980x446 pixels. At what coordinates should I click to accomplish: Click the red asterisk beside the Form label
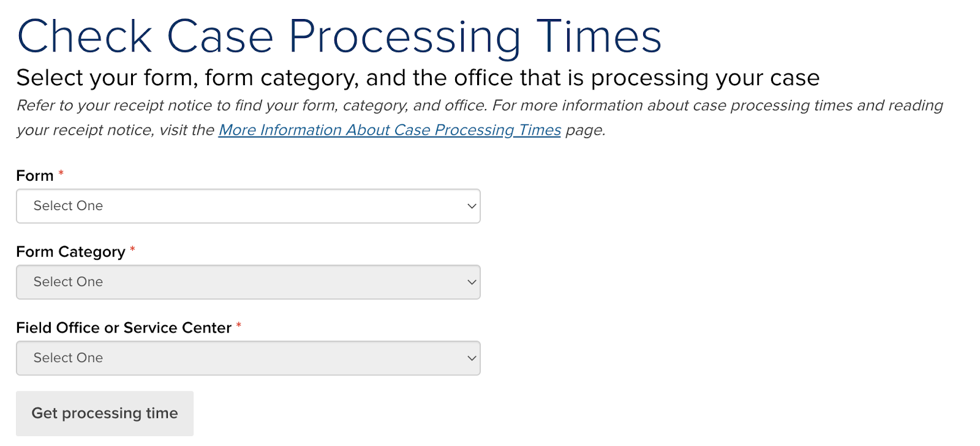point(61,173)
